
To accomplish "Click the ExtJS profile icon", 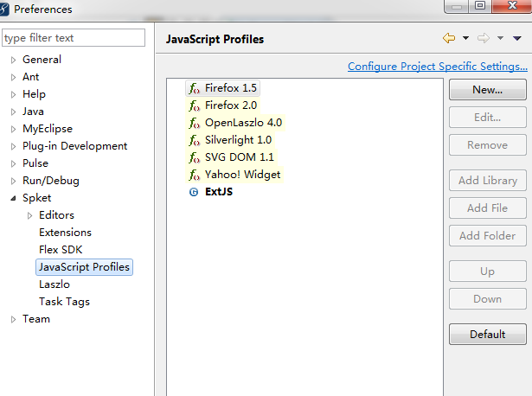I will tap(194, 192).
